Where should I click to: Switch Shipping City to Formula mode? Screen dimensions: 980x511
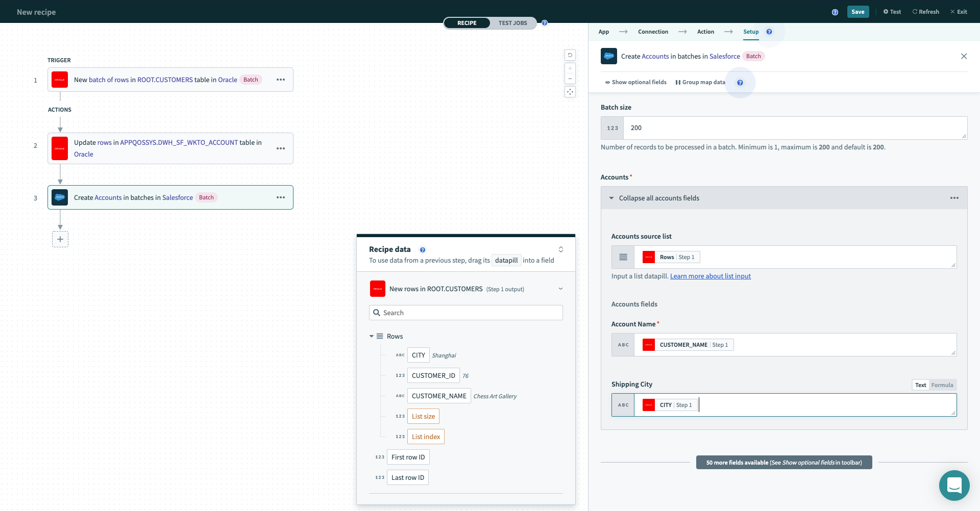point(942,385)
